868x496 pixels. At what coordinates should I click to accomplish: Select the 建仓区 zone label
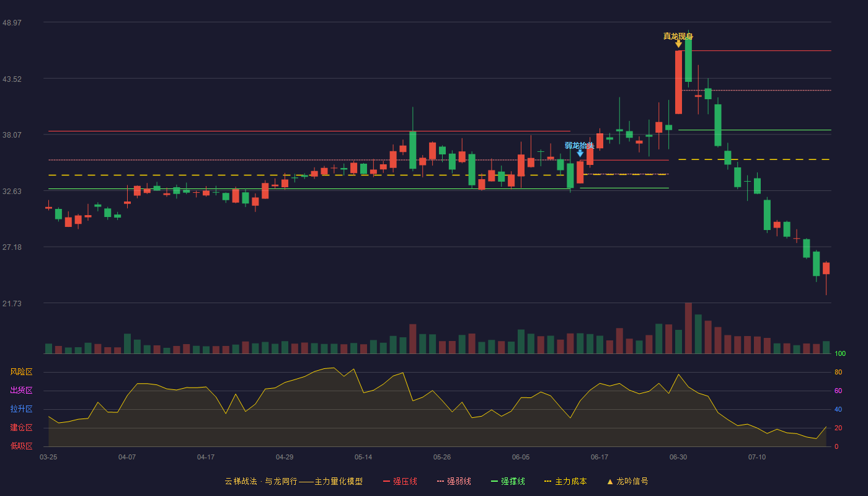pyautogui.click(x=21, y=428)
